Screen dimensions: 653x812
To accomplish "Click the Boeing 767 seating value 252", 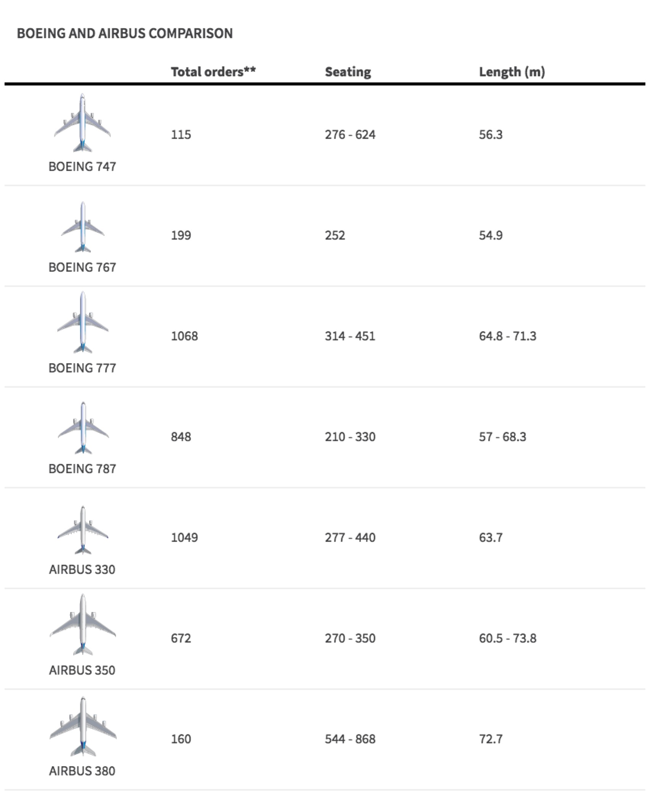I will click(x=335, y=235).
